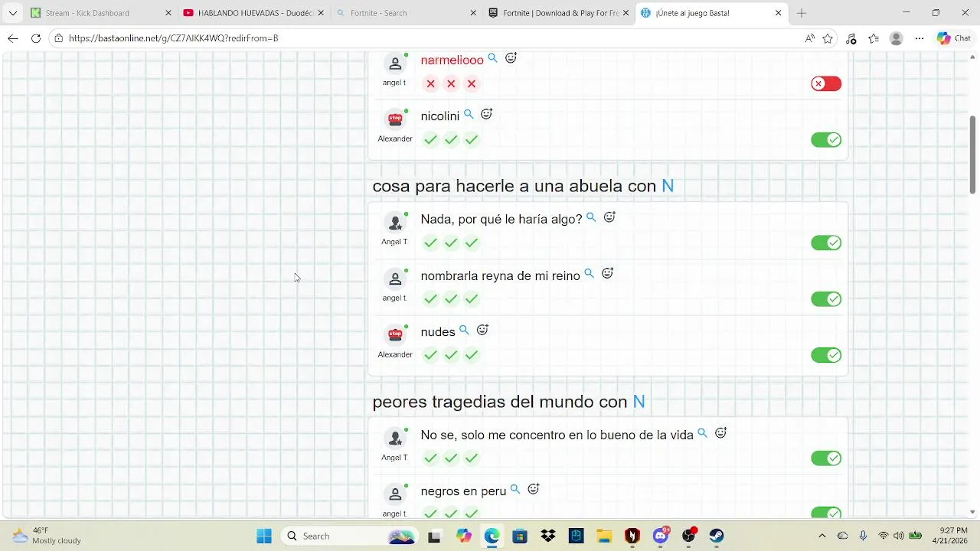Open Dropbox from taskbar
The height and width of the screenshot is (551, 980).
click(548, 536)
